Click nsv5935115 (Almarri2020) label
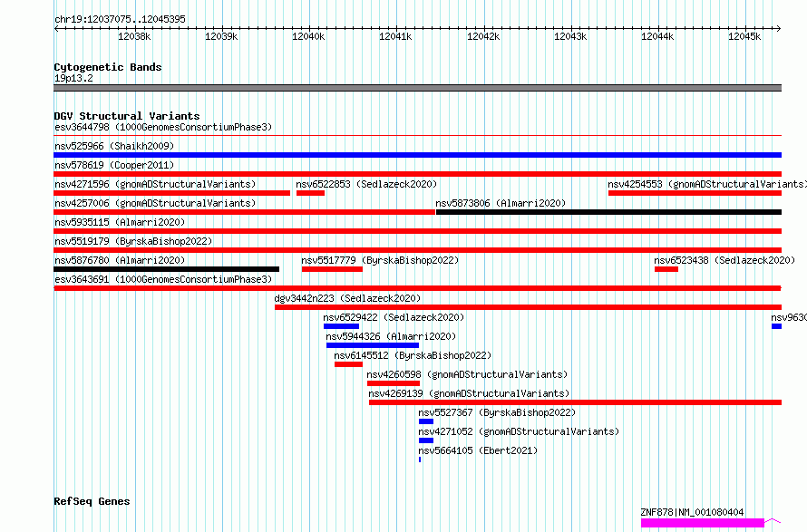Screen dimensions: 807x532 (x=120, y=222)
